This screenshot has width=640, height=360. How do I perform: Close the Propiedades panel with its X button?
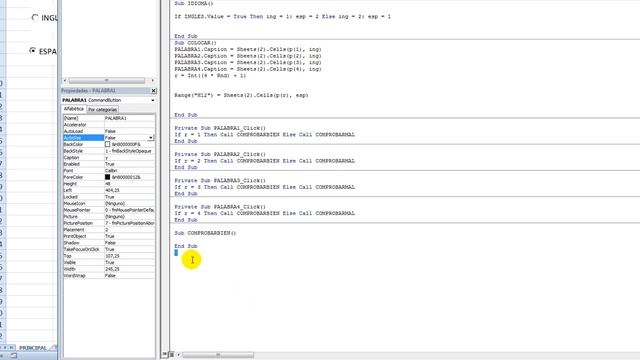click(x=153, y=91)
